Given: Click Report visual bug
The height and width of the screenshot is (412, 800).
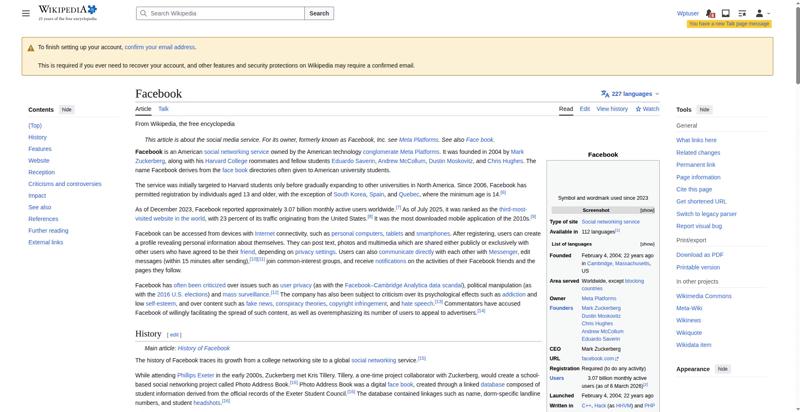Looking at the screenshot, I should [x=699, y=226].
